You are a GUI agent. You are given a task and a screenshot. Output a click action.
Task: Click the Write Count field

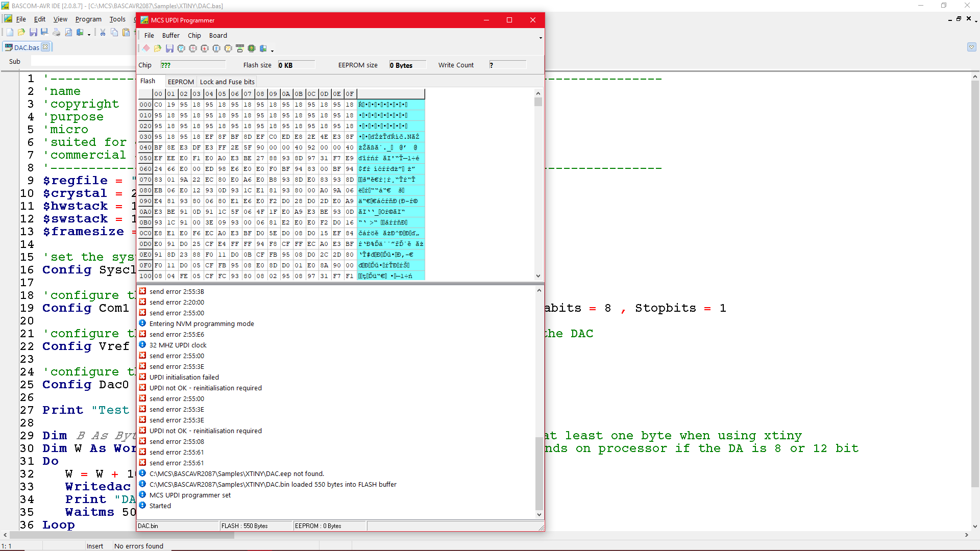(x=507, y=65)
